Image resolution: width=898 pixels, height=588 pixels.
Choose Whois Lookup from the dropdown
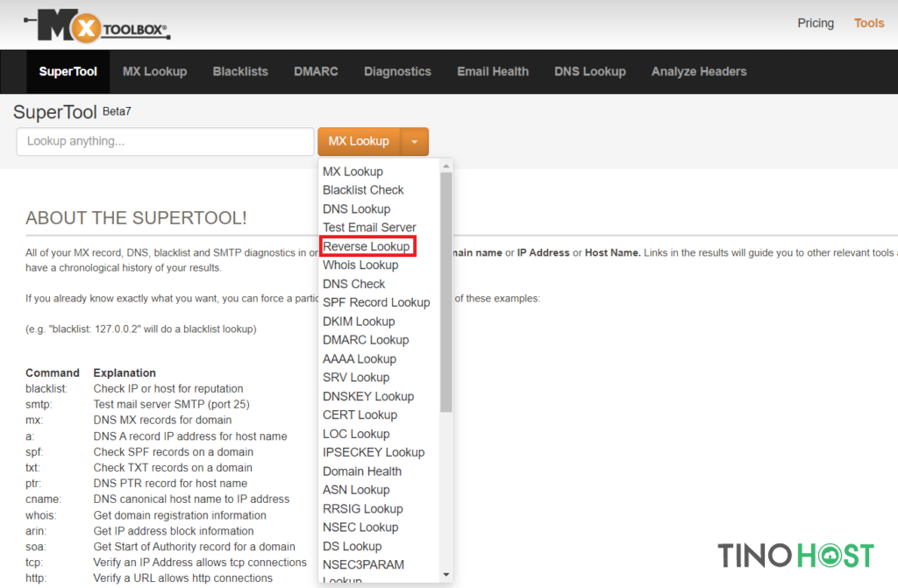pyautogui.click(x=360, y=266)
